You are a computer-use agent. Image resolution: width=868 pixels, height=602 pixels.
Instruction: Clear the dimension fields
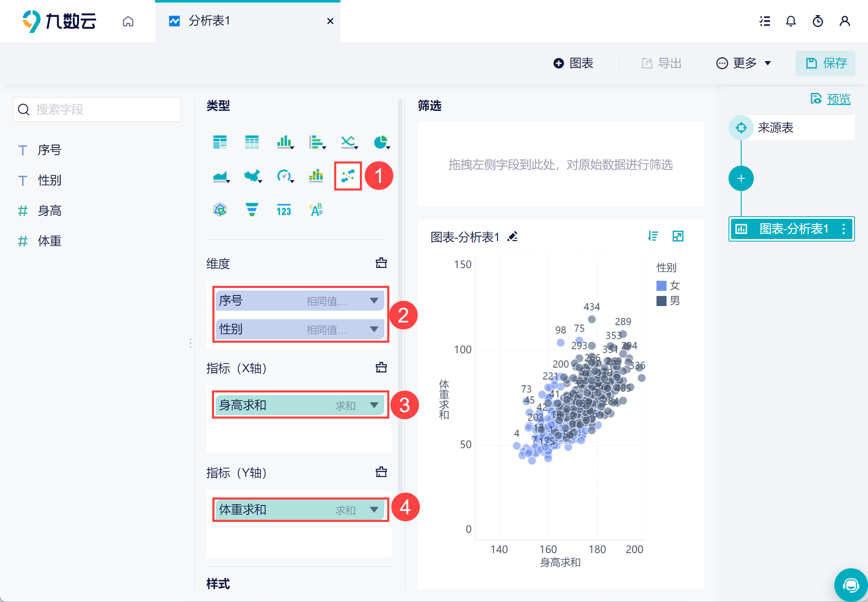[381, 263]
